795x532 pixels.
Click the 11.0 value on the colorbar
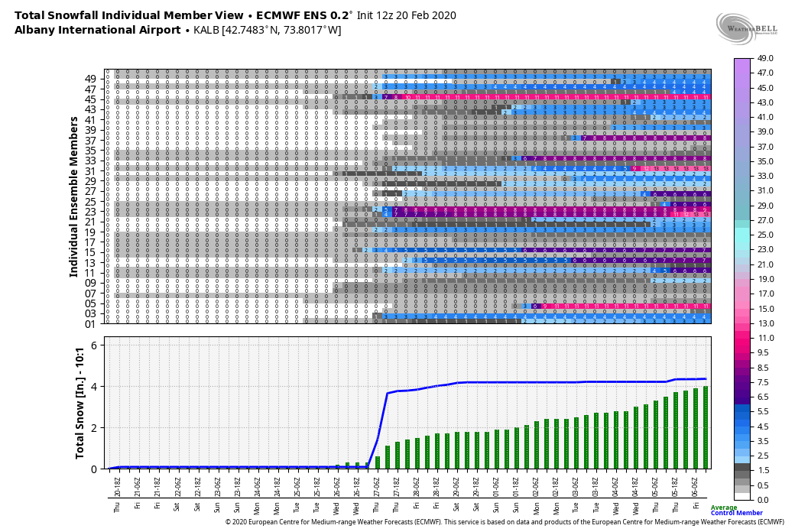[x=765, y=338]
